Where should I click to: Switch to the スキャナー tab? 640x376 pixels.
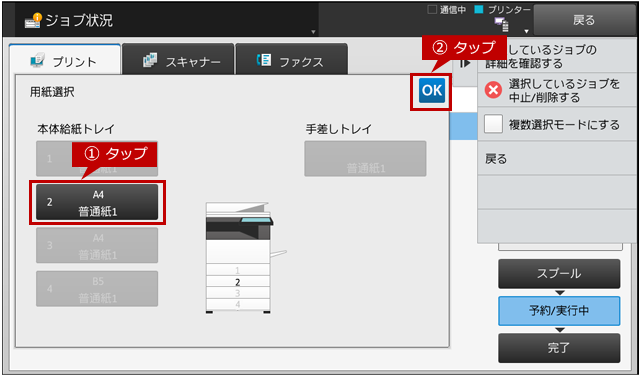178,60
